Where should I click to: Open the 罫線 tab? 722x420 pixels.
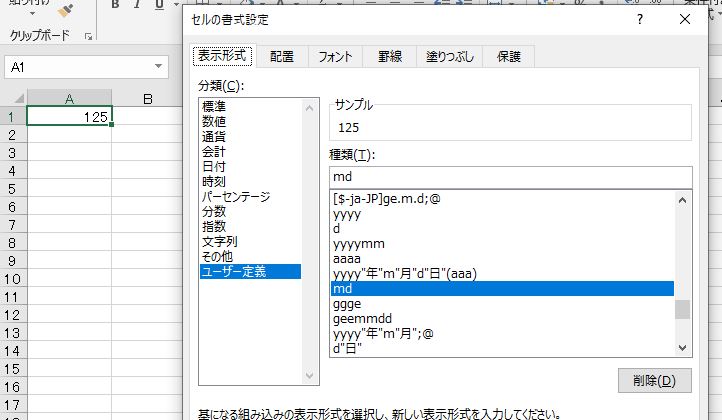(390, 57)
